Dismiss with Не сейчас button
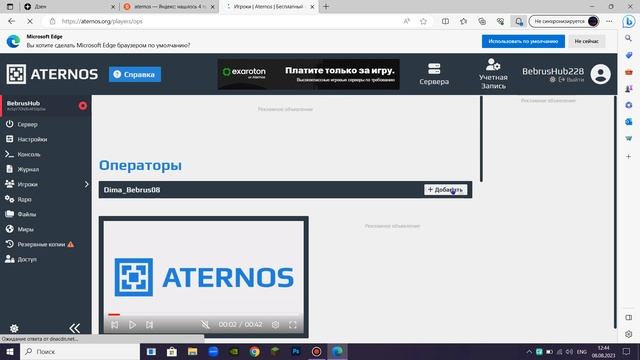Screen dimensions: 640x360 coord(587,41)
